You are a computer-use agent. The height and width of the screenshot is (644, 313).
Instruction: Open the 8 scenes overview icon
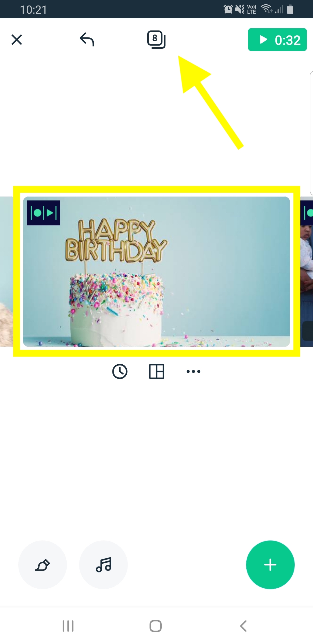(156, 39)
